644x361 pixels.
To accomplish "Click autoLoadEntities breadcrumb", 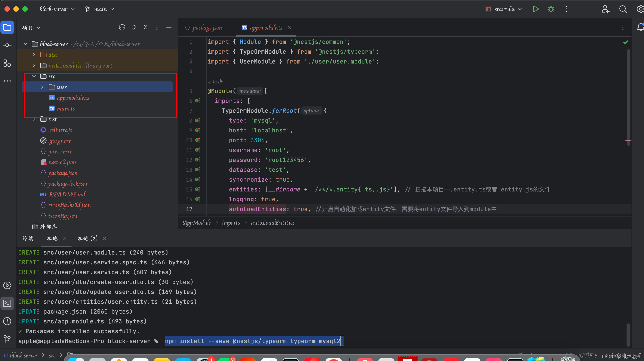I will pos(273,223).
